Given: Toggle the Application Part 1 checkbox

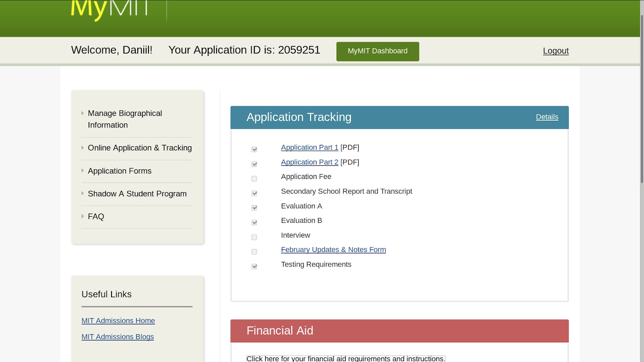Looking at the screenshot, I should 254,149.
